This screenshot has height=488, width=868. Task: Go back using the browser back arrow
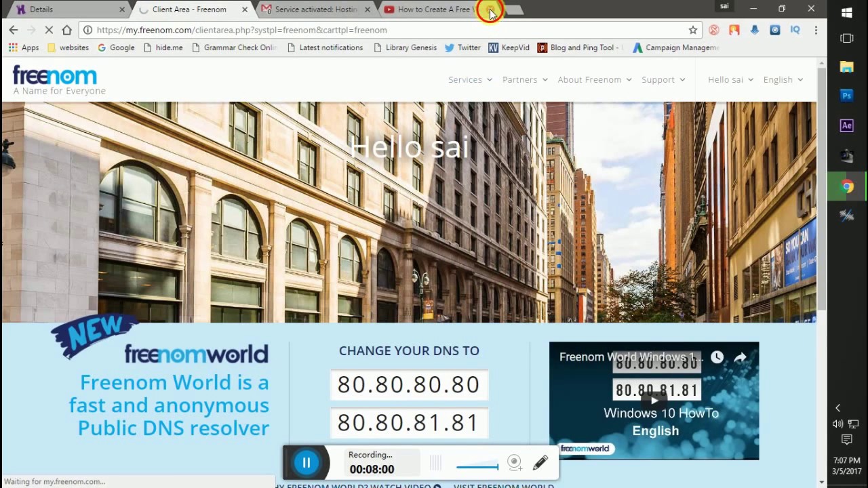pyautogui.click(x=14, y=30)
